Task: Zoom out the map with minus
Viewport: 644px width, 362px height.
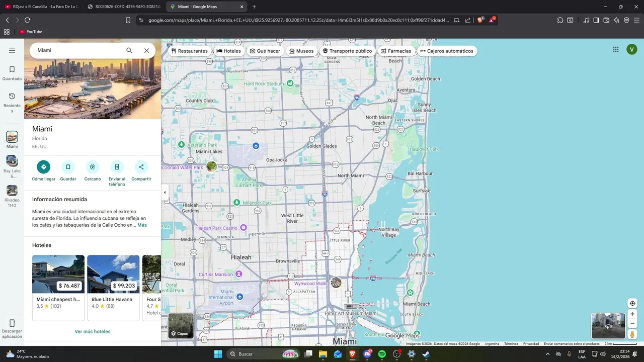Action: tap(632, 323)
